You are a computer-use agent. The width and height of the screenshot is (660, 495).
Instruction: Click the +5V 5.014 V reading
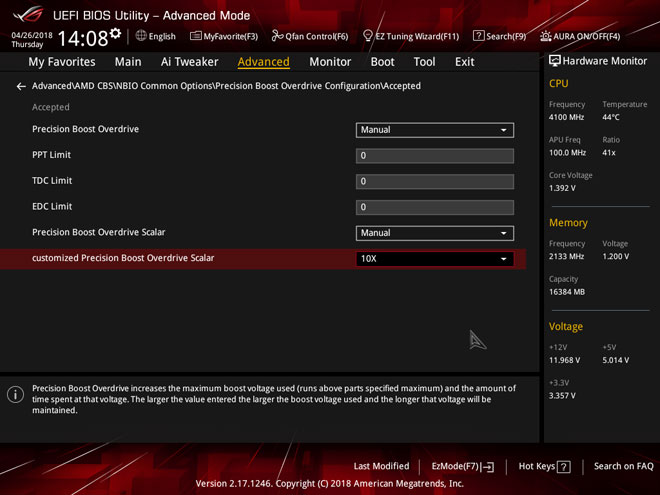tap(615, 360)
